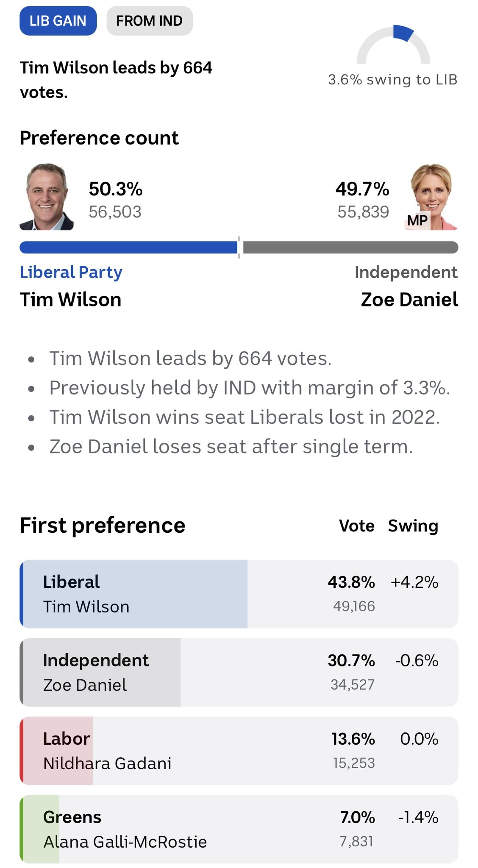Click the First preference heading
The width and height of the screenshot is (478, 868).
[x=103, y=526]
